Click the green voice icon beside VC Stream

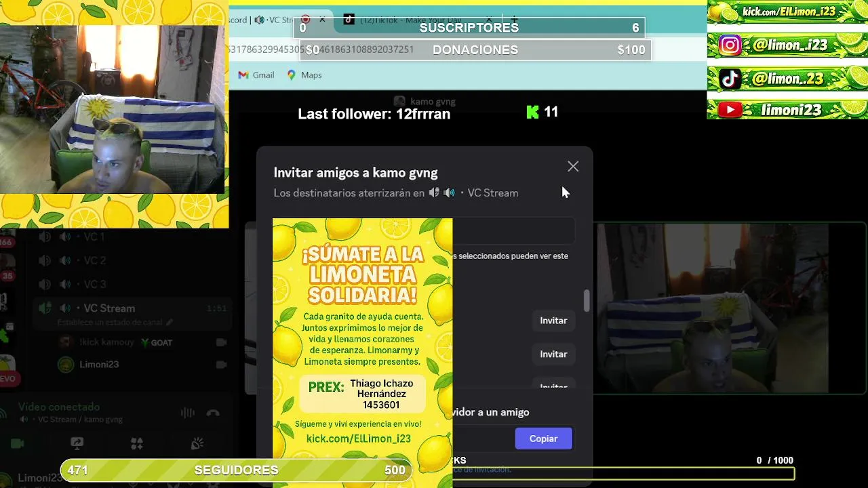45,308
